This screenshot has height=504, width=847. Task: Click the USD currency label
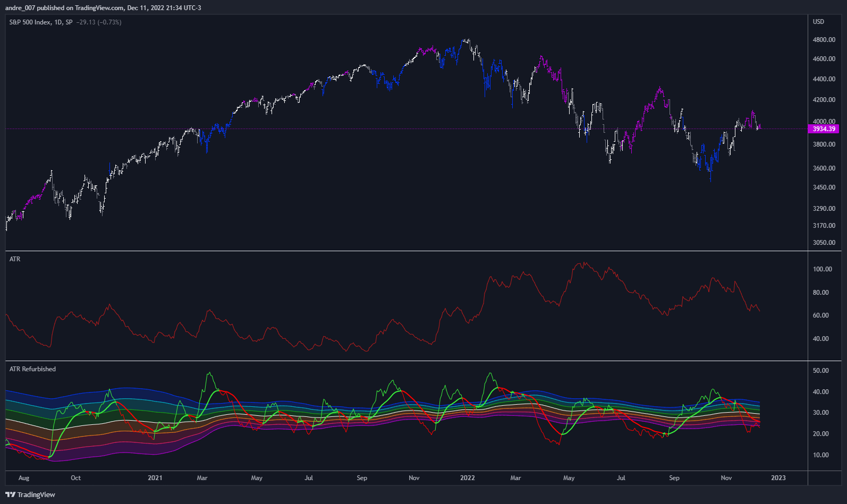coord(818,22)
